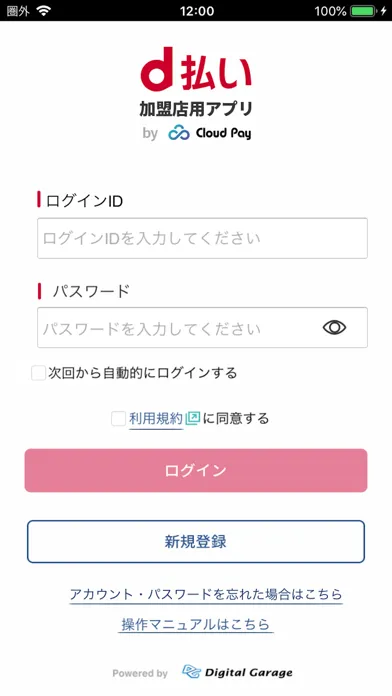Click the Digital Garage logo at bottom
Screen dimensions: 392x696
(238, 672)
